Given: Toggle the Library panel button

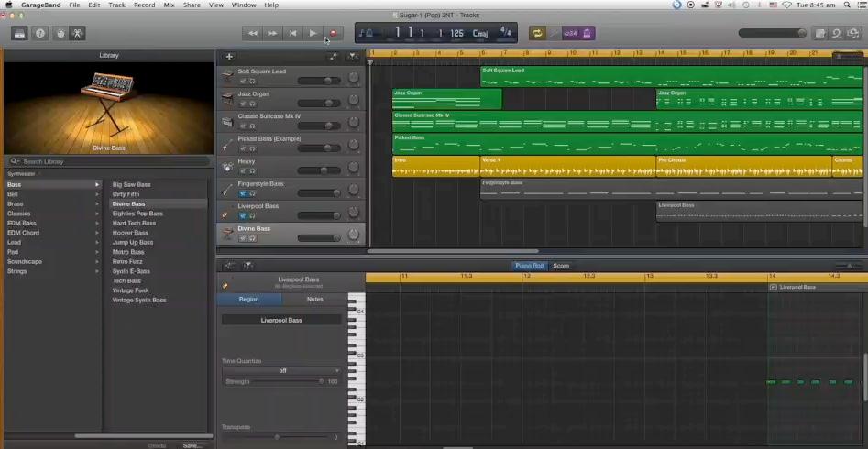Looking at the screenshot, I should click(20, 33).
